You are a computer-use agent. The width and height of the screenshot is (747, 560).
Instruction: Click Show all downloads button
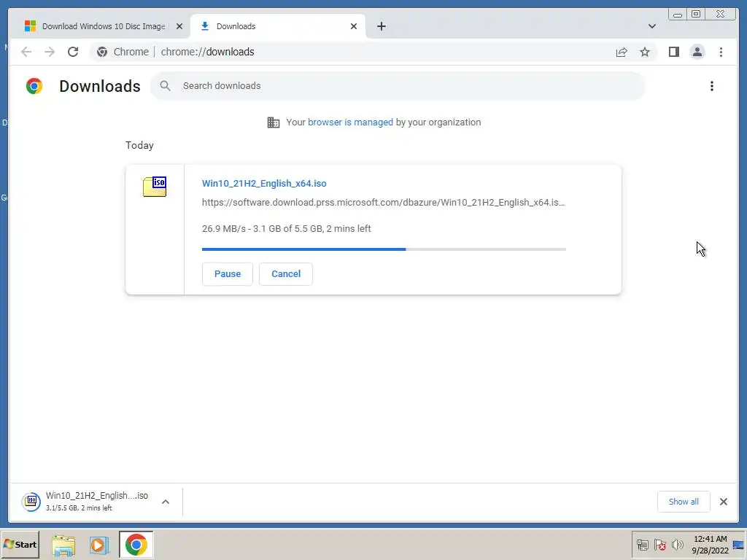point(684,502)
